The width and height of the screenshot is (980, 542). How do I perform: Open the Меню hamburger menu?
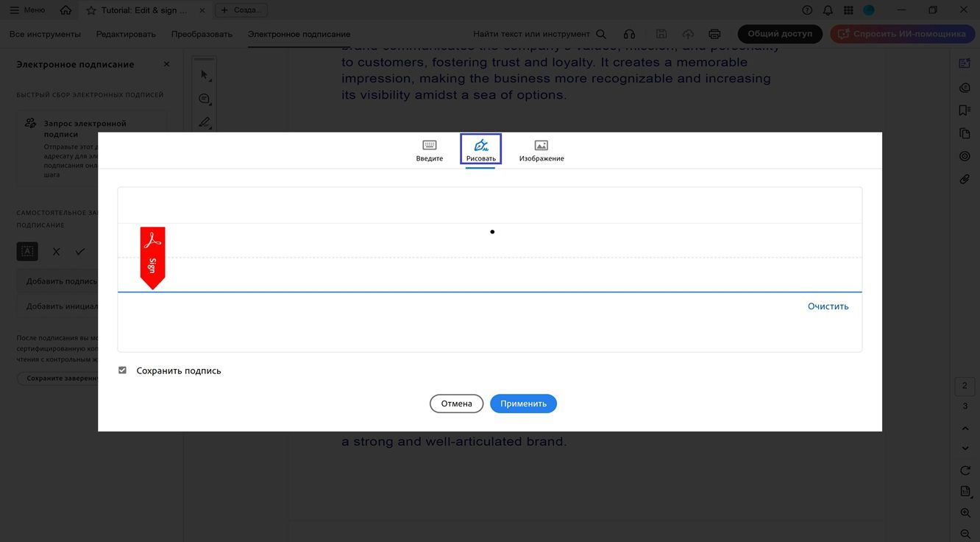click(27, 10)
